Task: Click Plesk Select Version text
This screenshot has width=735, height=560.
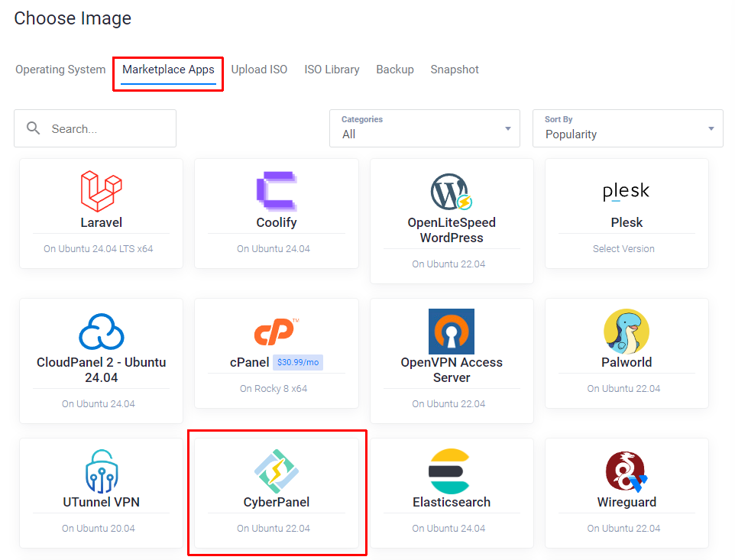Action: click(x=623, y=248)
